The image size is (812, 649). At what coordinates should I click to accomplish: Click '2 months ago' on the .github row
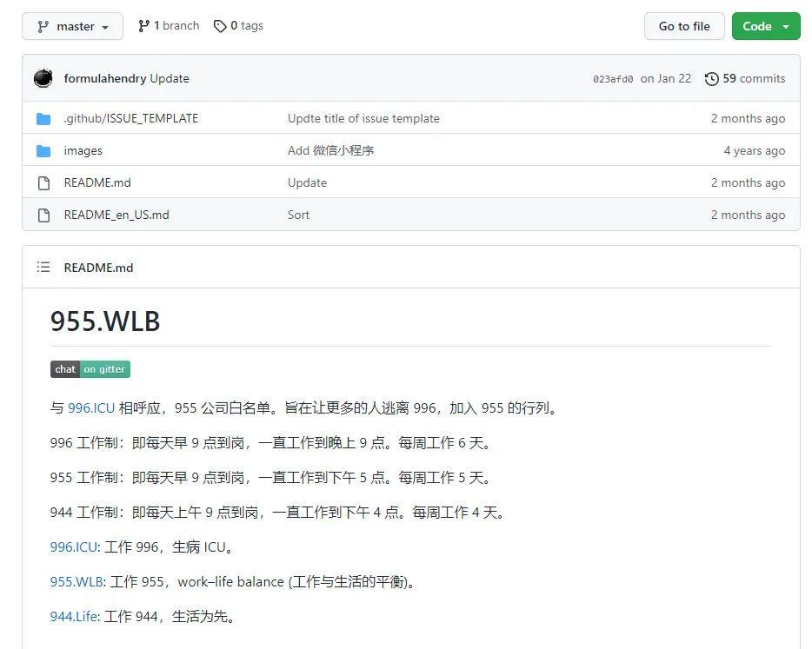(748, 118)
